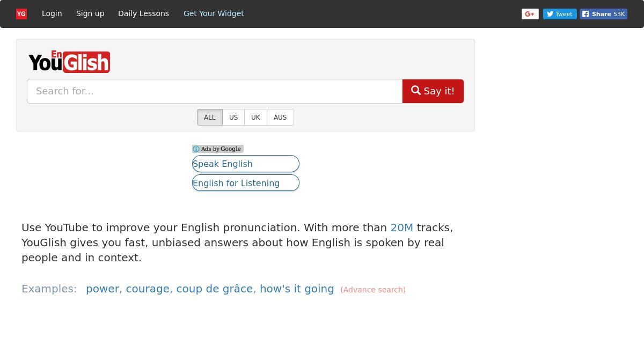Select the AUS accent filter
This screenshot has height=338, width=644.
(x=280, y=117)
